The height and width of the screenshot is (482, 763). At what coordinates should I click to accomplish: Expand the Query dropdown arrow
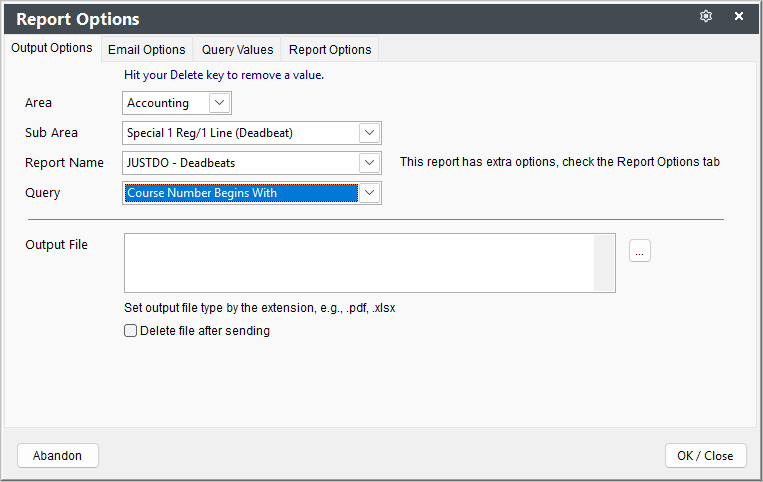point(369,193)
